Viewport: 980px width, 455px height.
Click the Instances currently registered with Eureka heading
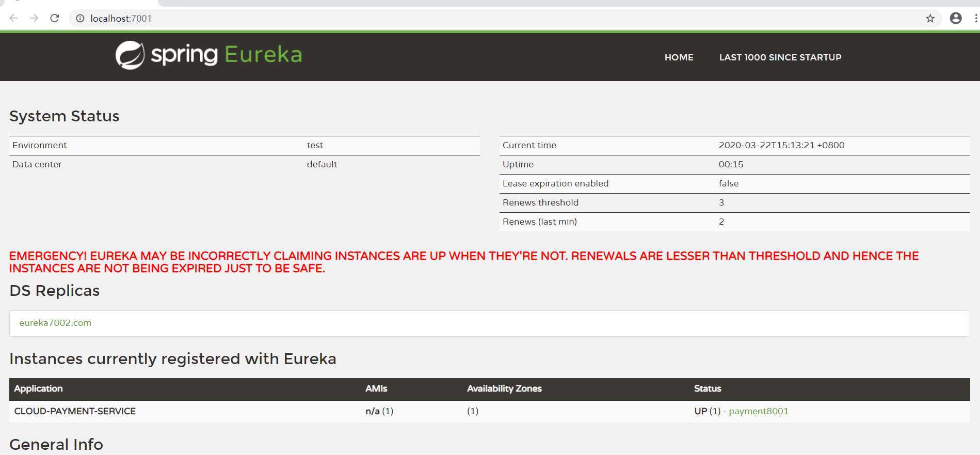(173, 359)
